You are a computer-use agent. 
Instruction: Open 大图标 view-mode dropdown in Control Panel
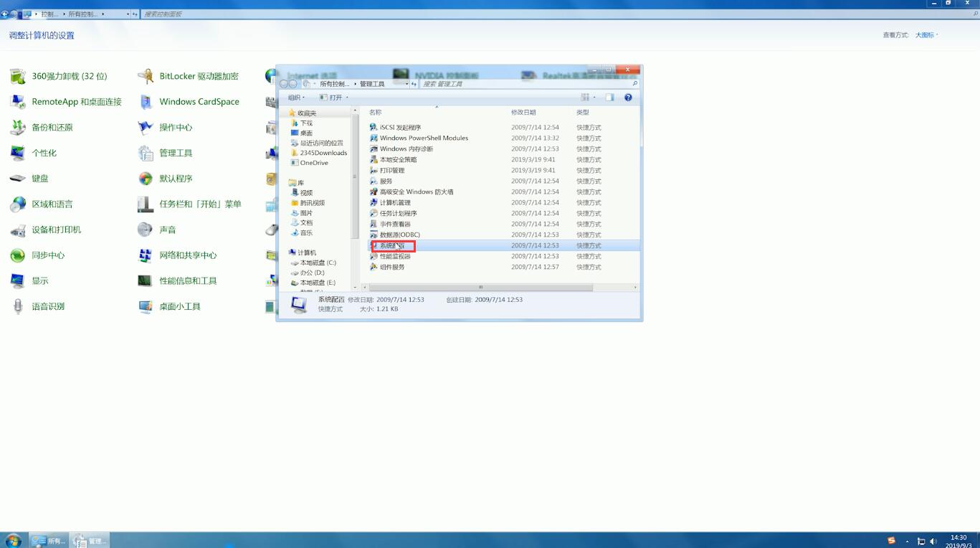pos(926,35)
